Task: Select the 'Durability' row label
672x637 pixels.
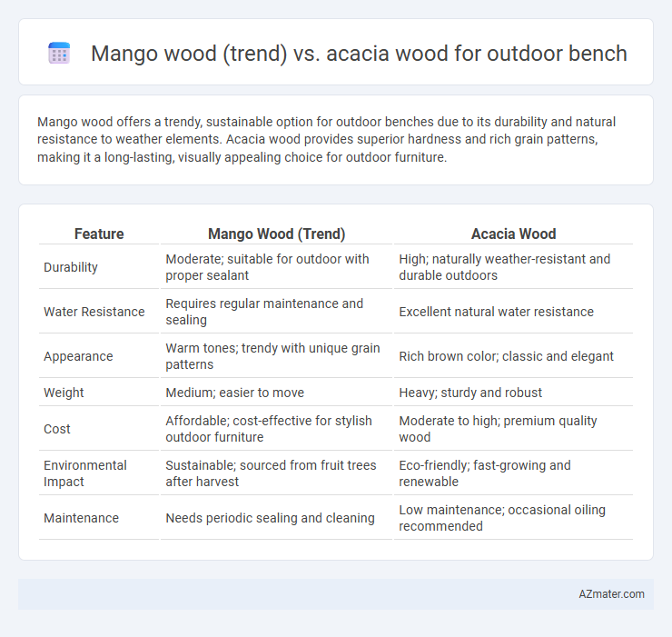Action: tap(71, 267)
